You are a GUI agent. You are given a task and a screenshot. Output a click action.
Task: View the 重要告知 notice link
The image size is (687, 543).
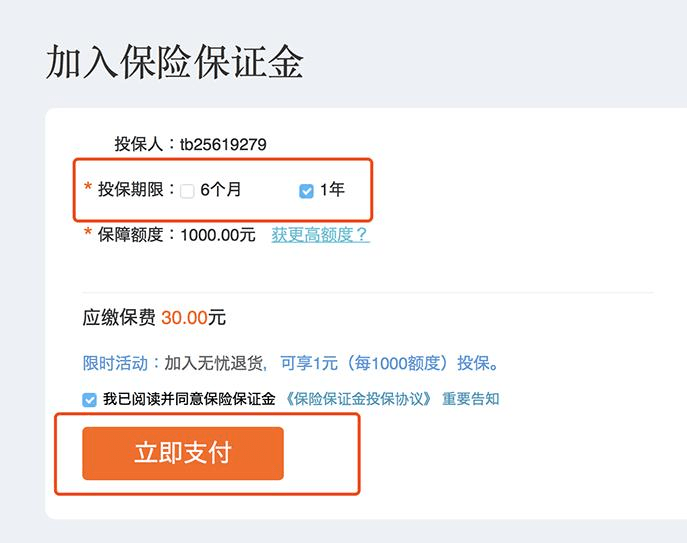tap(471, 399)
